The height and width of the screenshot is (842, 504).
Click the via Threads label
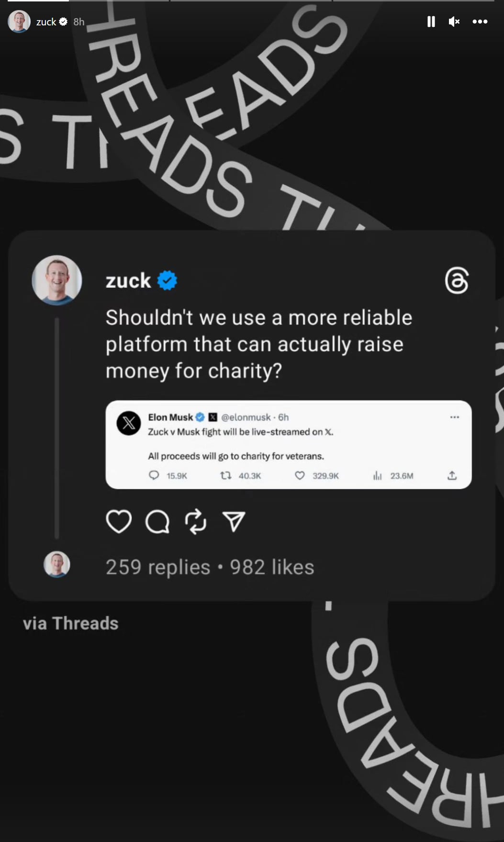70,623
